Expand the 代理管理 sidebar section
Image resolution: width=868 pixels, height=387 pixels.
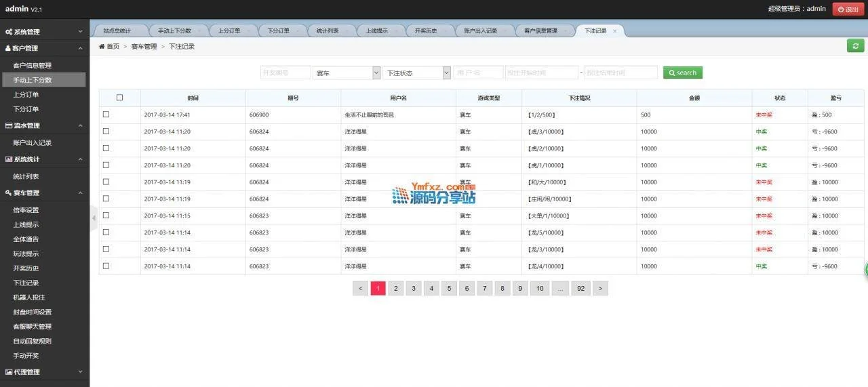45,372
